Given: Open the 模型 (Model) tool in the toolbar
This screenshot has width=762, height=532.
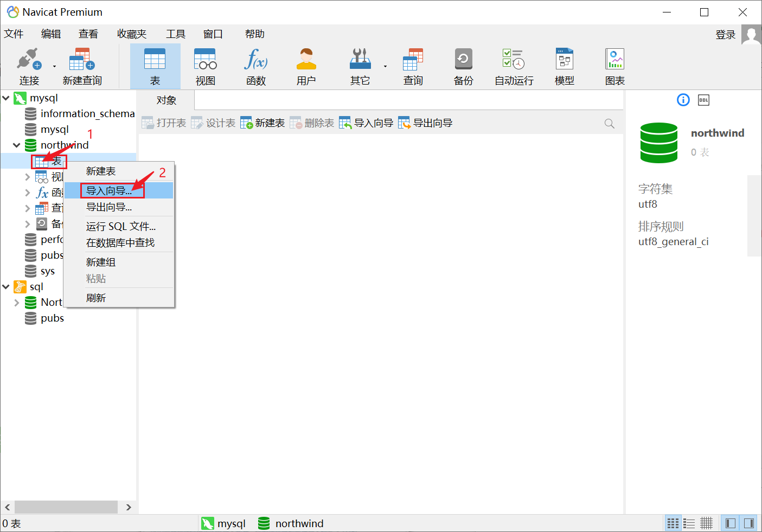Looking at the screenshot, I should pos(564,65).
